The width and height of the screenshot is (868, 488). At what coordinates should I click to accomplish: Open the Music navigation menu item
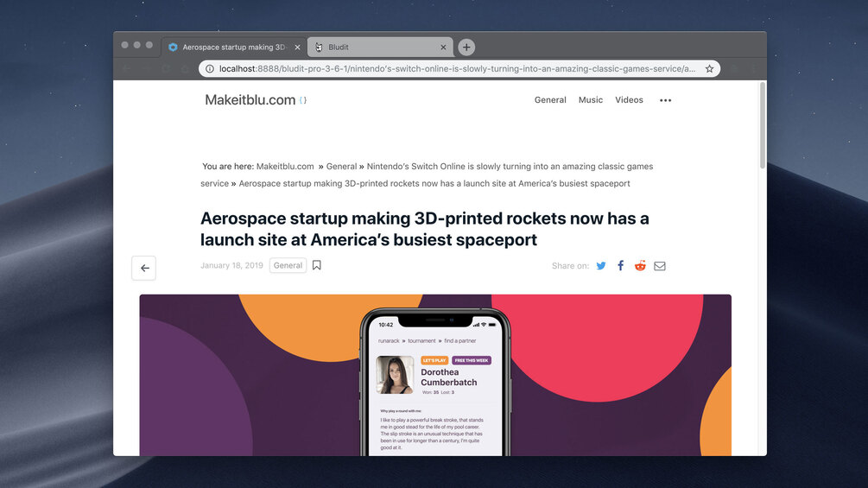(590, 99)
